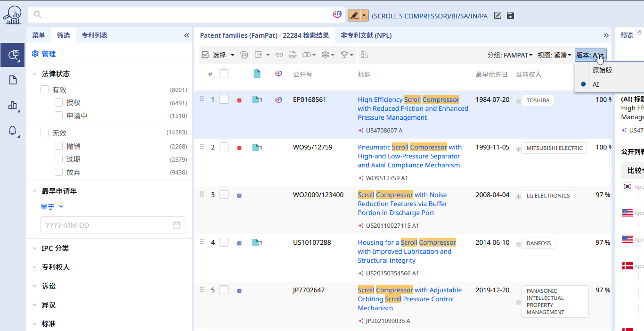Expand the IPC 分类 filter section

34,248
